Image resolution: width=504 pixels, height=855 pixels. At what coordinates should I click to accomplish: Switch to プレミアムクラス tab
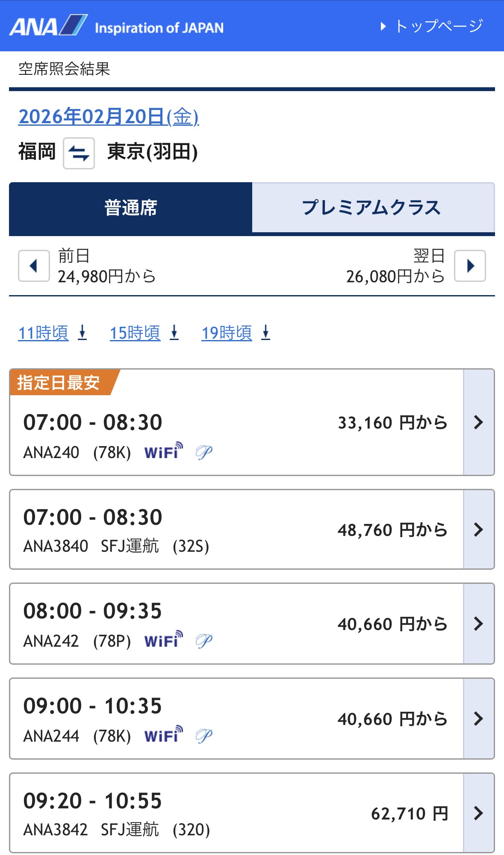372,208
